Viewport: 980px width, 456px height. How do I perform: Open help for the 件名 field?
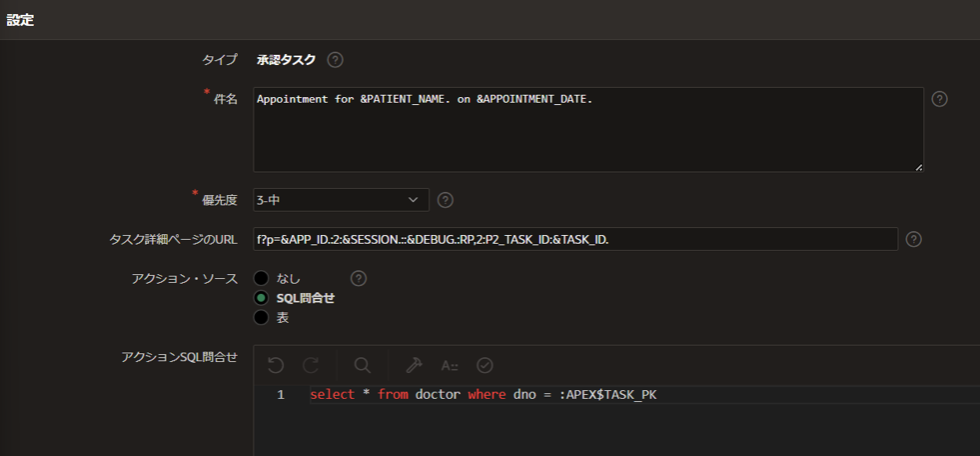click(x=939, y=99)
